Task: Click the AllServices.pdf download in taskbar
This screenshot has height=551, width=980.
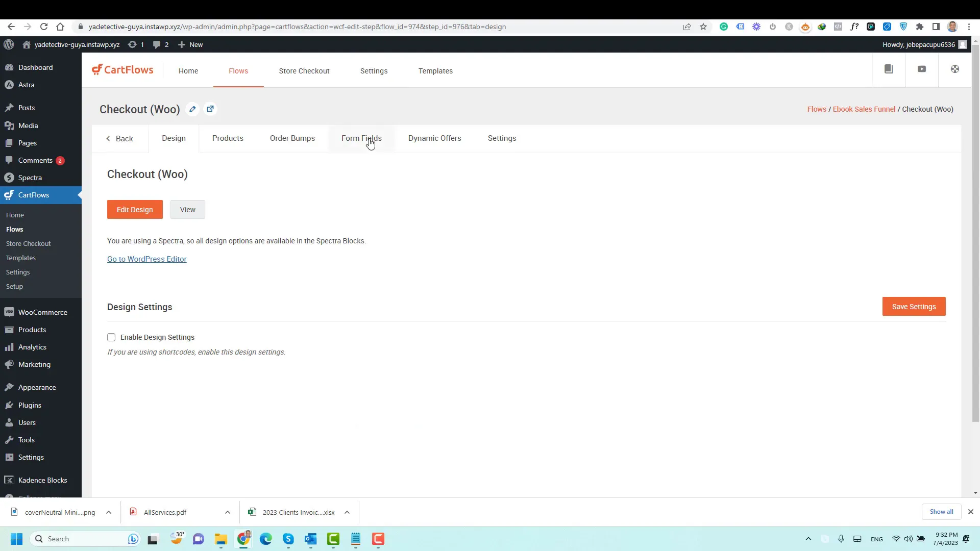Action: (165, 512)
